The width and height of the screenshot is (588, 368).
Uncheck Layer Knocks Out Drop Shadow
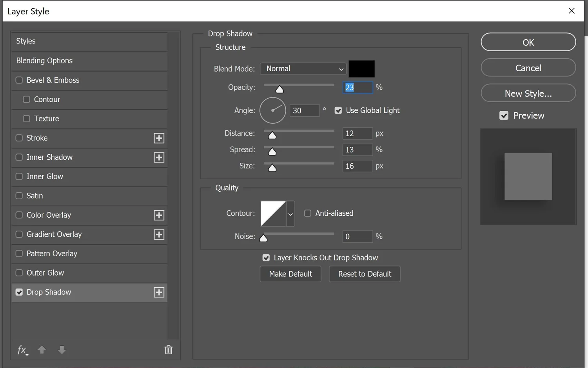tap(266, 258)
